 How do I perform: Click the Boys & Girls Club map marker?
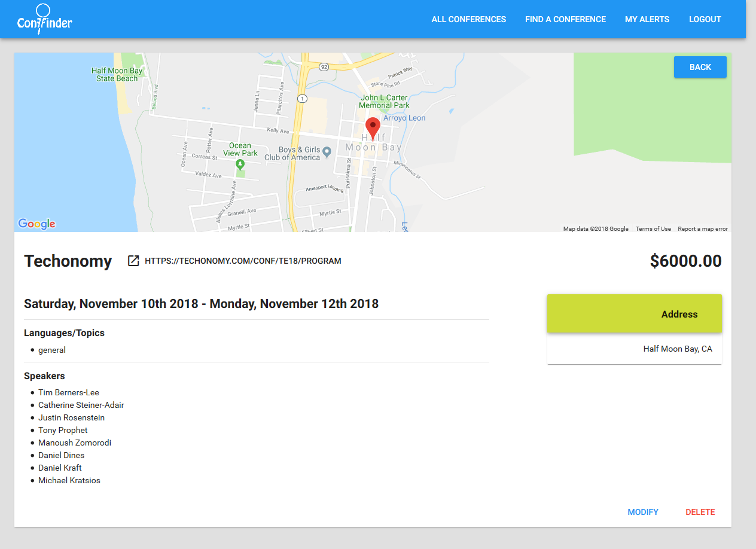tap(327, 152)
